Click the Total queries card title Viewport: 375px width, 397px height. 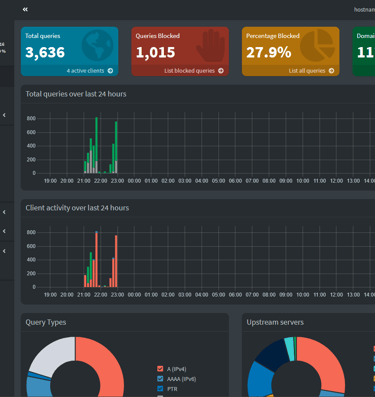pyautogui.click(x=43, y=36)
